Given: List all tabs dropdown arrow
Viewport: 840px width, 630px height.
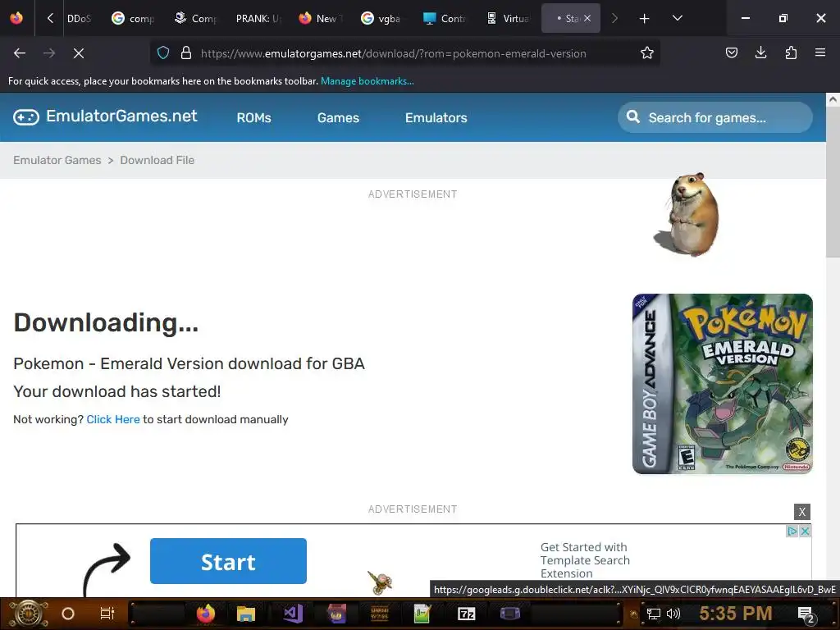Looking at the screenshot, I should click(677, 18).
